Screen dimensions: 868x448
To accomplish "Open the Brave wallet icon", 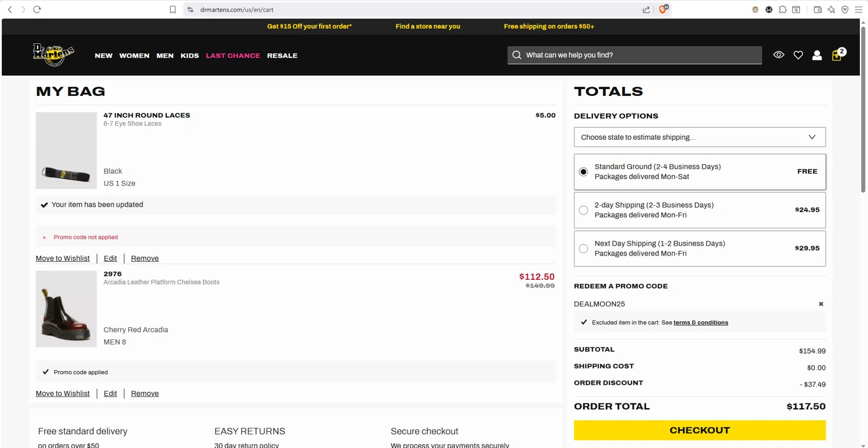I will point(818,9).
